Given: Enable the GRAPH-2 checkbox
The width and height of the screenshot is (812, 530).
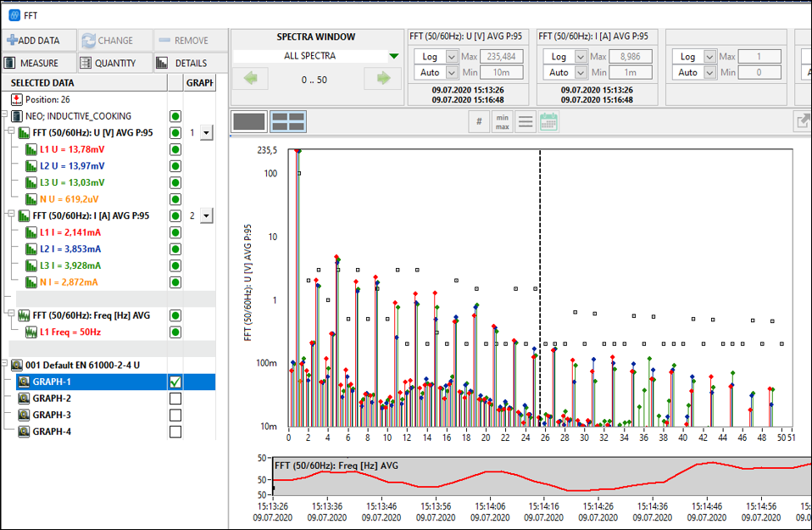Looking at the screenshot, I should 175,399.
